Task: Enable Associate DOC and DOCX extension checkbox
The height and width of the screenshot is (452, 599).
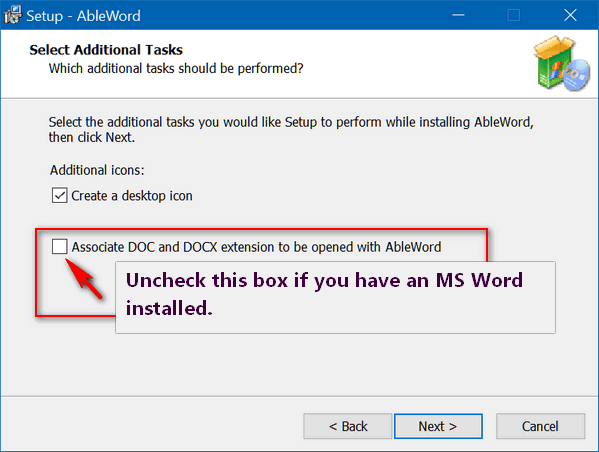Action: (60, 246)
